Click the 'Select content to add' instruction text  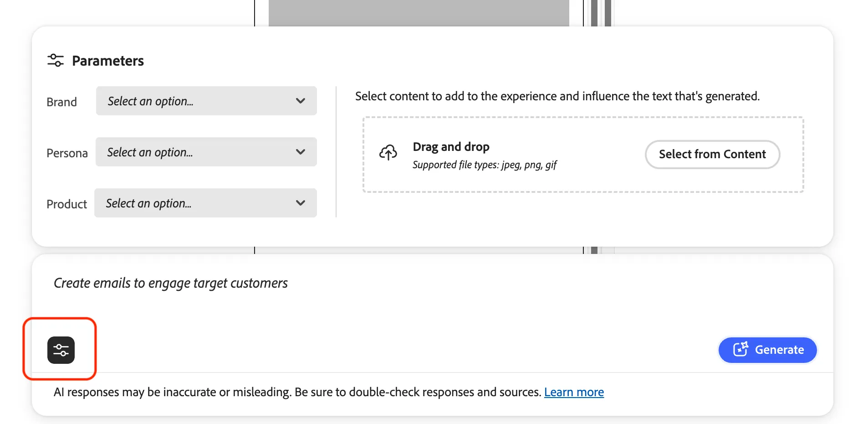557,96
